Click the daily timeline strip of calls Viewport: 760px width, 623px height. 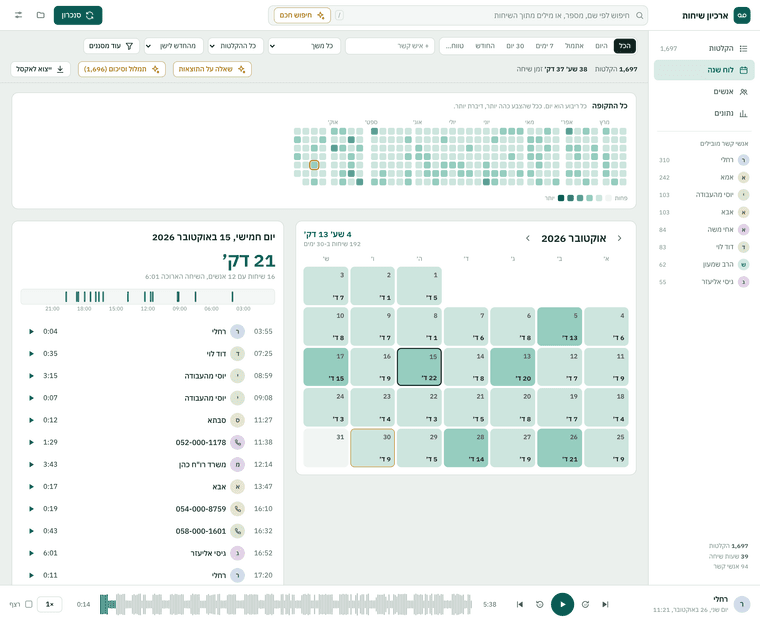[x=148, y=297]
